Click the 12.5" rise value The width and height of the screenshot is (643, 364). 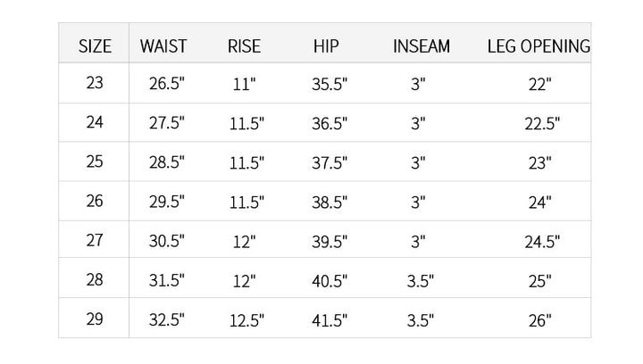click(x=246, y=320)
